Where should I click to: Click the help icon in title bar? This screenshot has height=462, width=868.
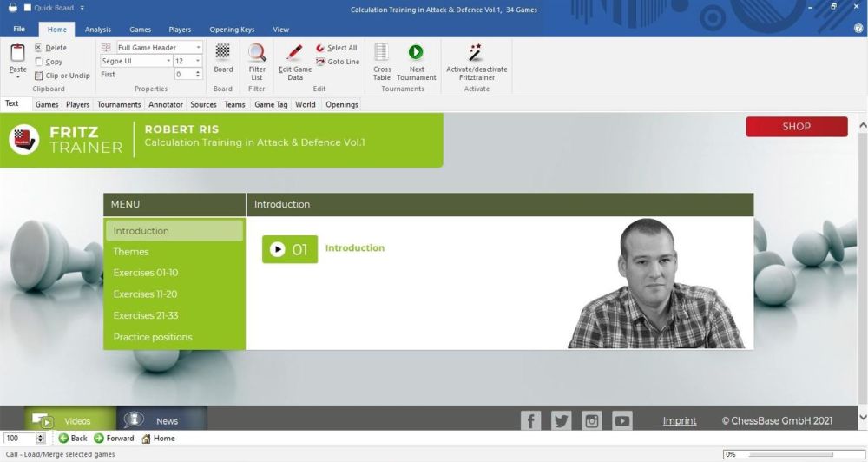[858, 29]
